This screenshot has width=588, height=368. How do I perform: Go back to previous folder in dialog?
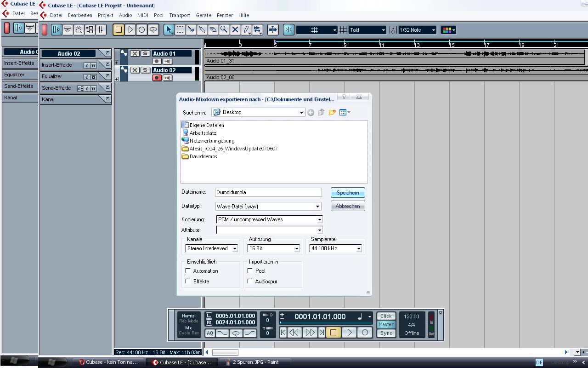311,112
